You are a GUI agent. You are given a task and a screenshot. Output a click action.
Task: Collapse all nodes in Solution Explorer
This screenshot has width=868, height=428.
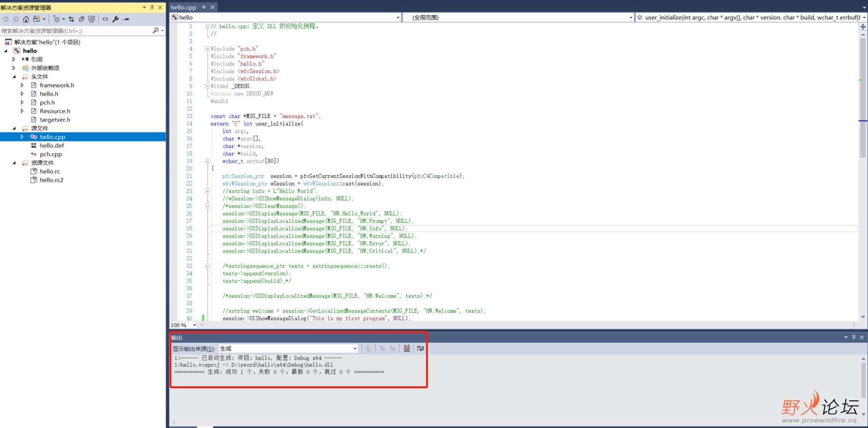pyautogui.click(x=81, y=19)
